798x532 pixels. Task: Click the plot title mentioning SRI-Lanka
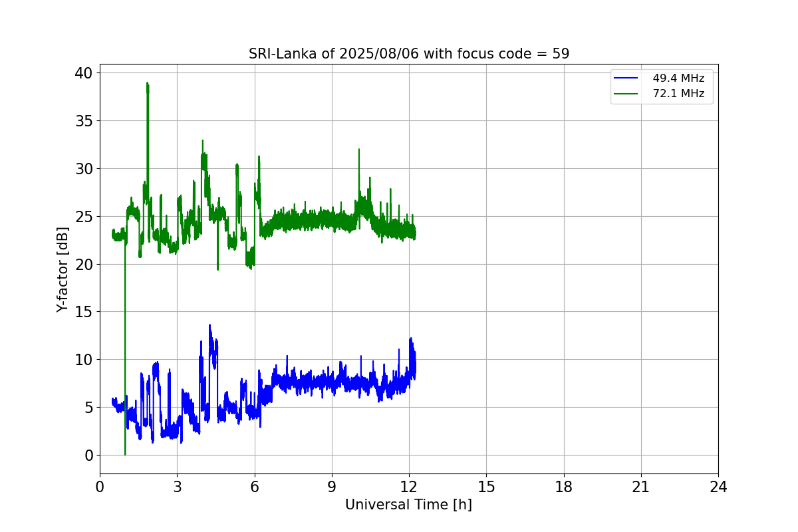point(409,54)
